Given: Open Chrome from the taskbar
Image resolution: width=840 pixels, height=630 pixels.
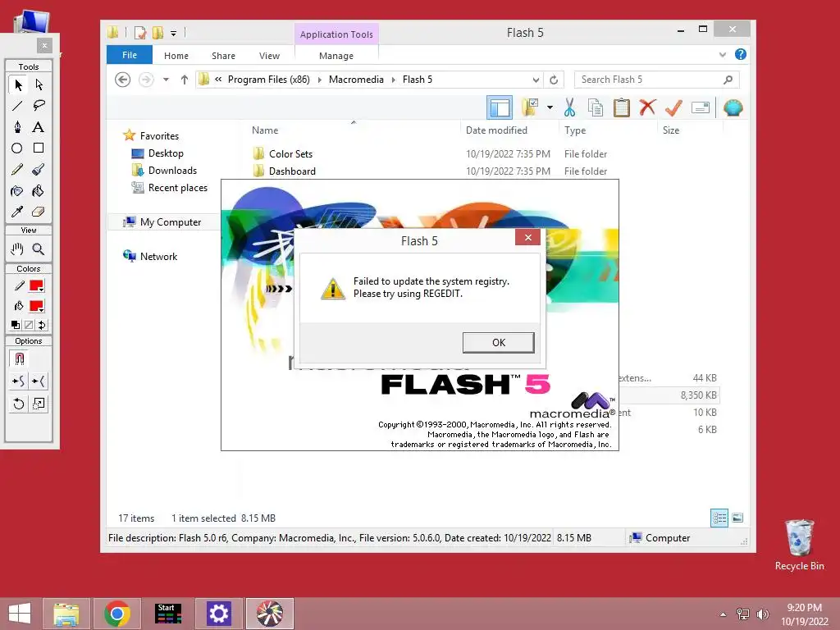Looking at the screenshot, I should [116, 614].
